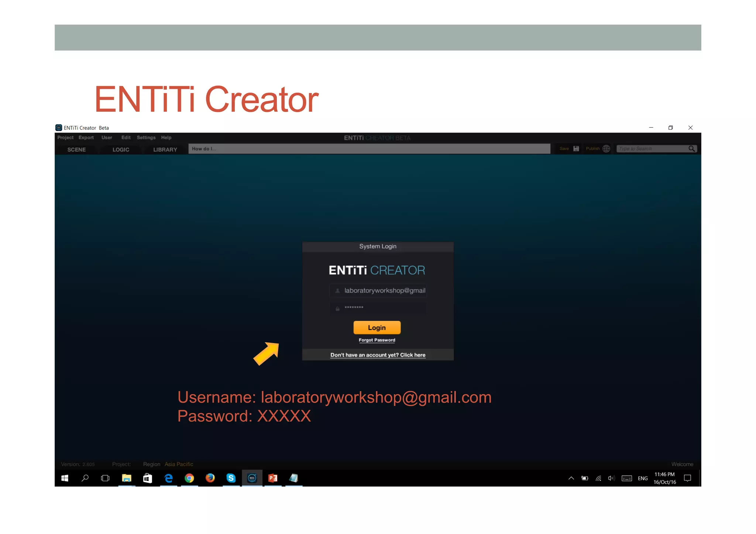Click the username email field
The image size is (756, 534).
[378, 291]
